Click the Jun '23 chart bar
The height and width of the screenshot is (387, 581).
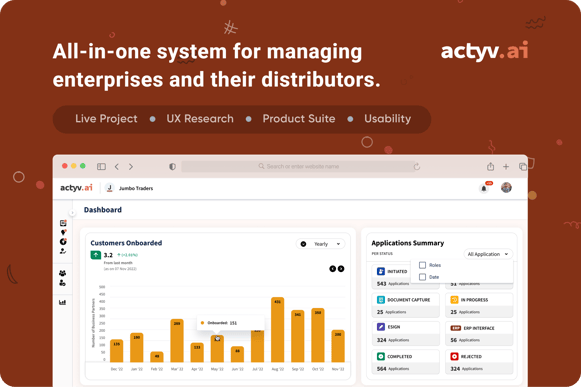pyautogui.click(x=237, y=354)
